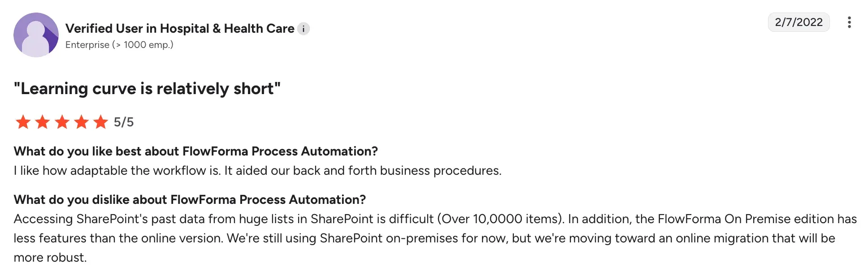The width and height of the screenshot is (868, 276).
Task: Click the Enterprise (> 1000 emp.) label
Action: click(x=119, y=45)
